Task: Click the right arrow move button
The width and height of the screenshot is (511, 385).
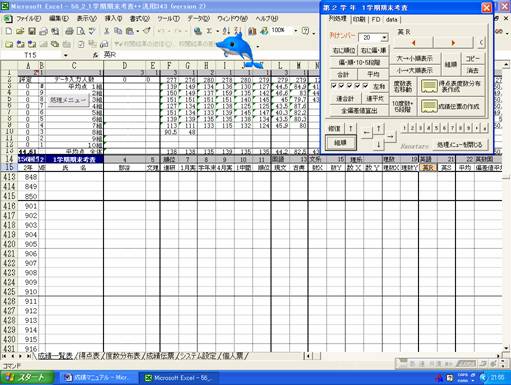Action: click(390, 136)
